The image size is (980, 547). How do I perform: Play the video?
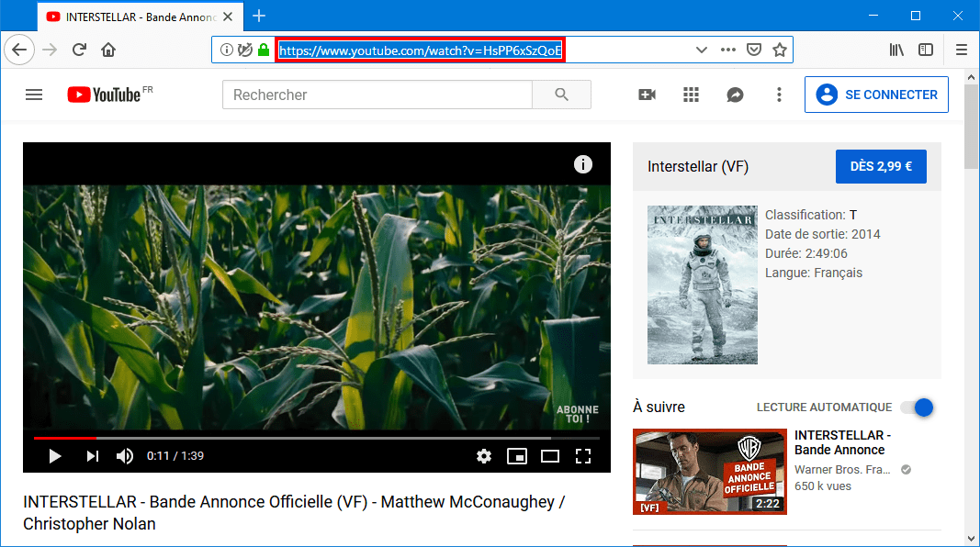click(x=55, y=456)
